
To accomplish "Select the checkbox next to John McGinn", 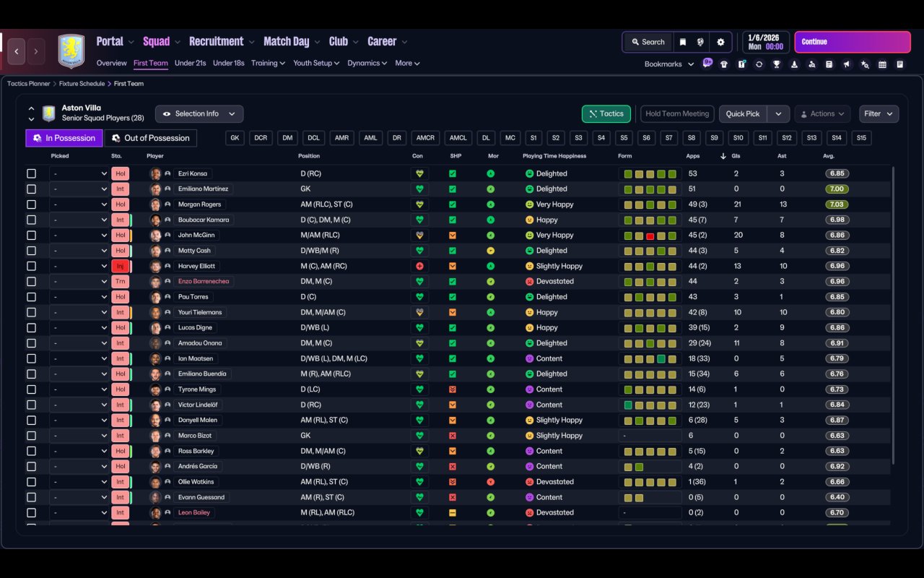I will coord(31,236).
